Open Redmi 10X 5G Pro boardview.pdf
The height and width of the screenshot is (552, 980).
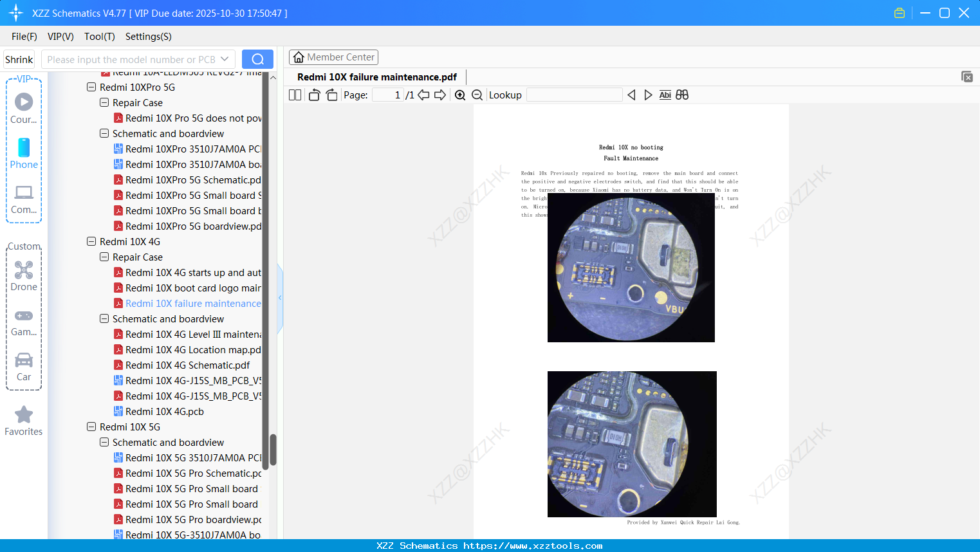click(187, 519)
